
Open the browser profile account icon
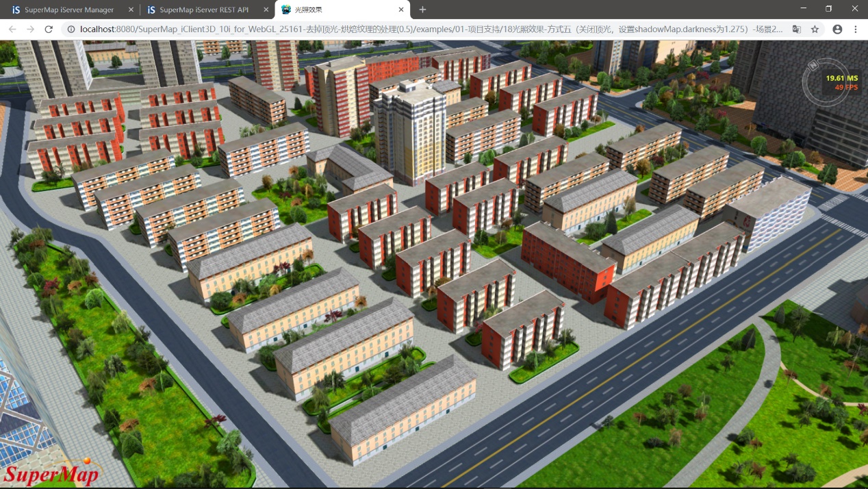click(837, 29)
